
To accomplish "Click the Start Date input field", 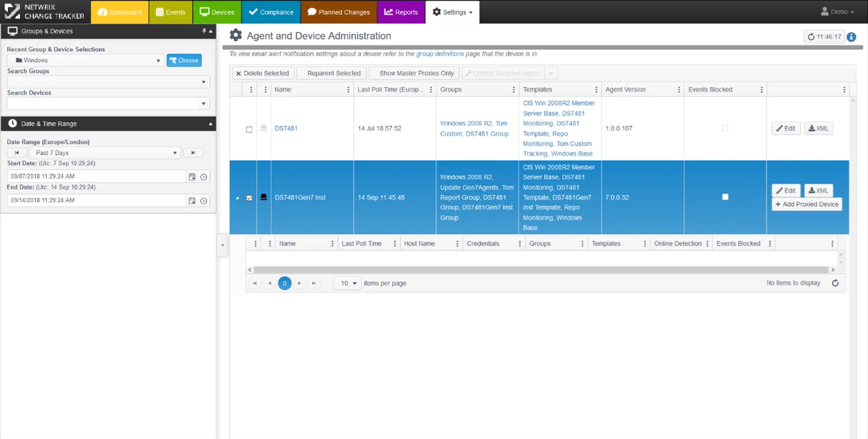I will [96, 176].
